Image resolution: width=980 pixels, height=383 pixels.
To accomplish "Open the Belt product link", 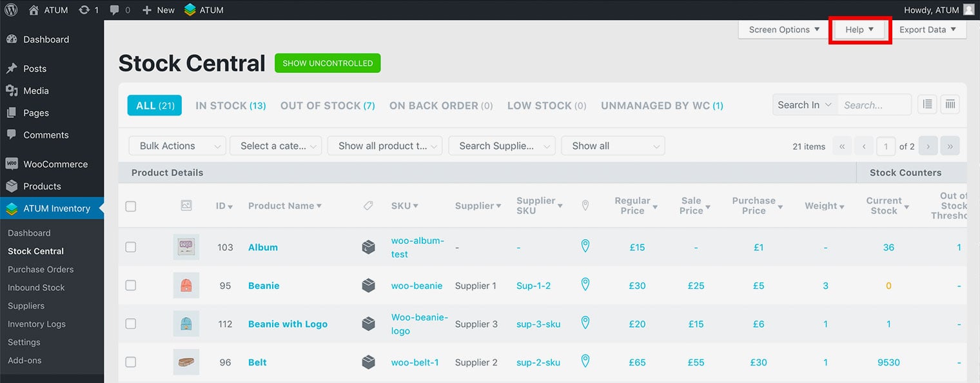I will pos(257,362).
